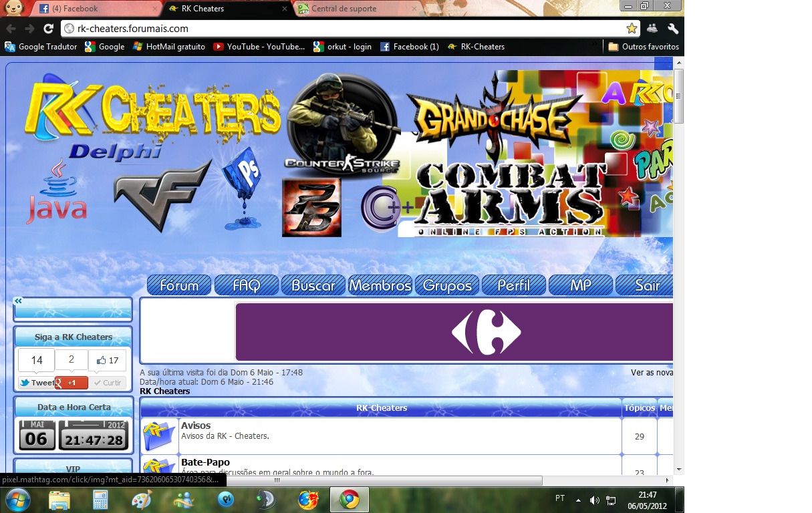812x513 pixels.
Task: Open the Bate-Papo forum folder icon
Action: 159,466
